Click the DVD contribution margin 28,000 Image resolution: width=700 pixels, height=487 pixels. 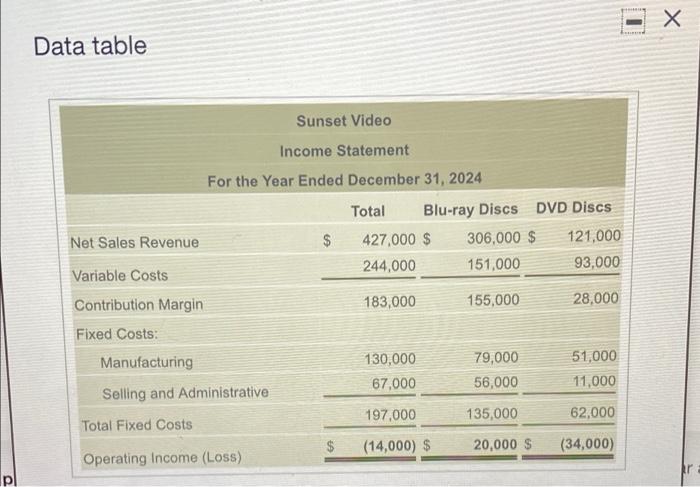(x=596, y=298)
